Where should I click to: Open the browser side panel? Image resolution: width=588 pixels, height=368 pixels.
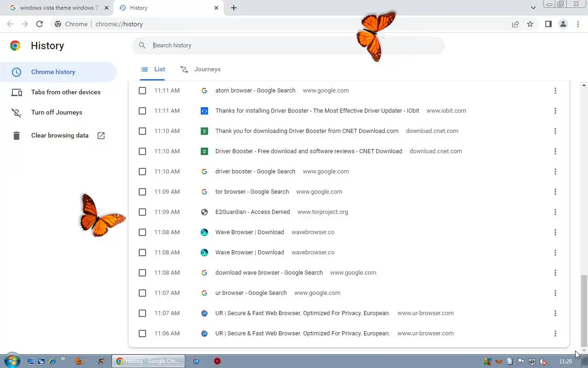tap(548, 24)
